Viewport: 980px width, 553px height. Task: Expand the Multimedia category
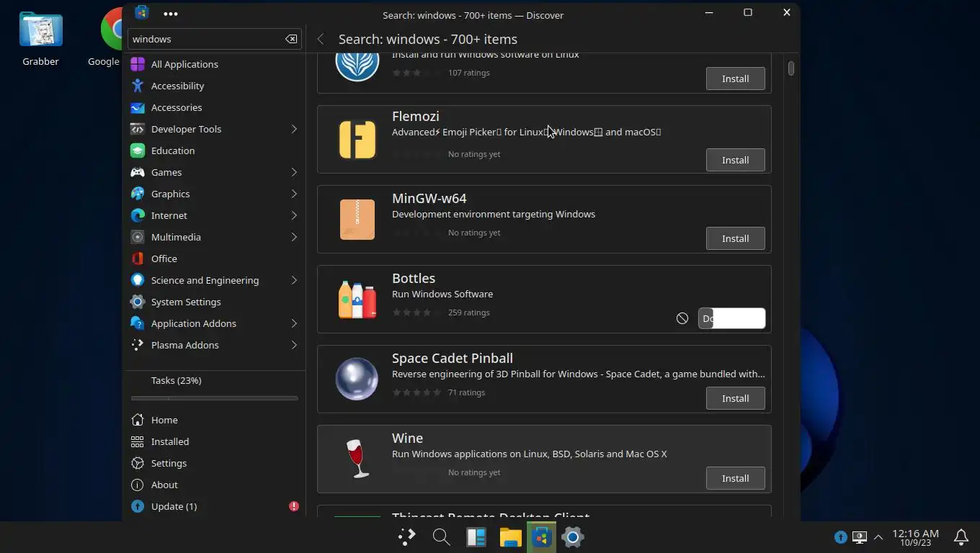click(294, 237)
